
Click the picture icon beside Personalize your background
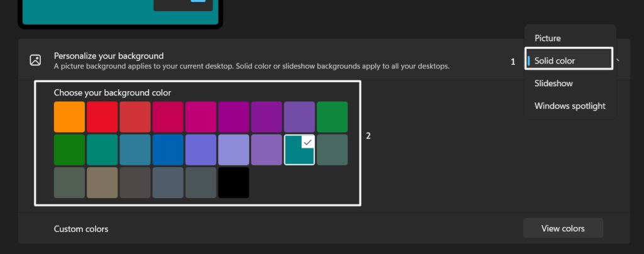click(36, 60)
